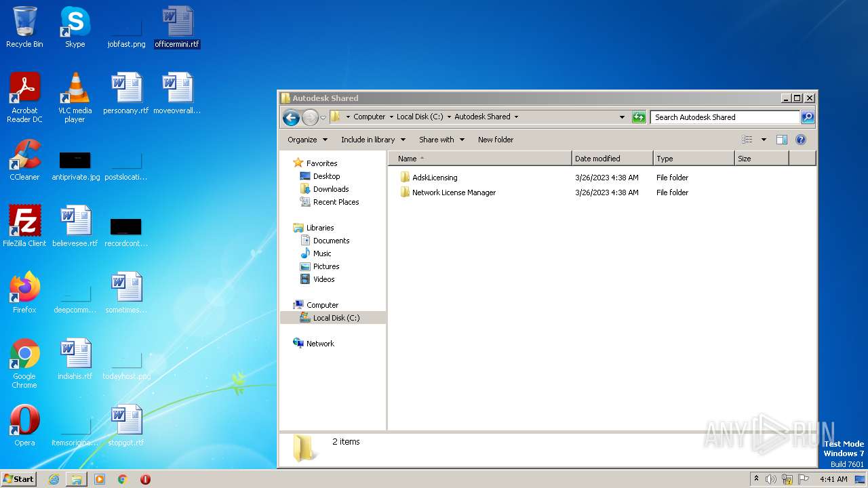Select the officermini.rtf desktop file

(x=177, y=27)
